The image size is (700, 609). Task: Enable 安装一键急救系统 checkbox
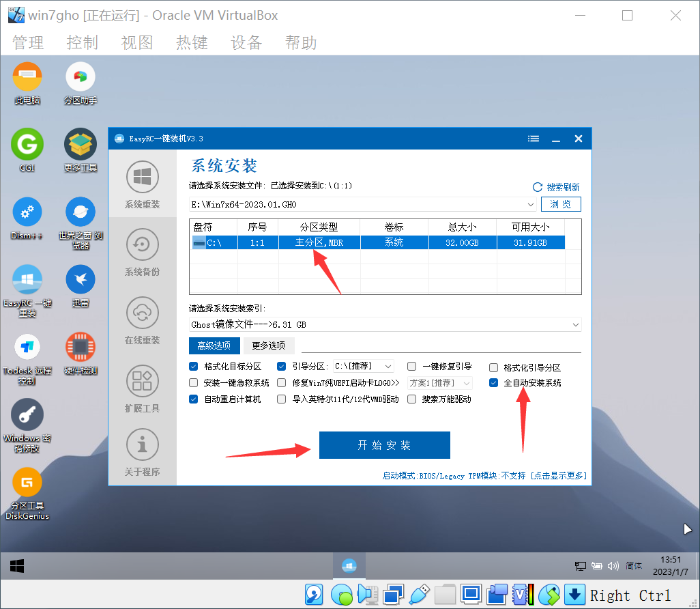tap(193, 383)
